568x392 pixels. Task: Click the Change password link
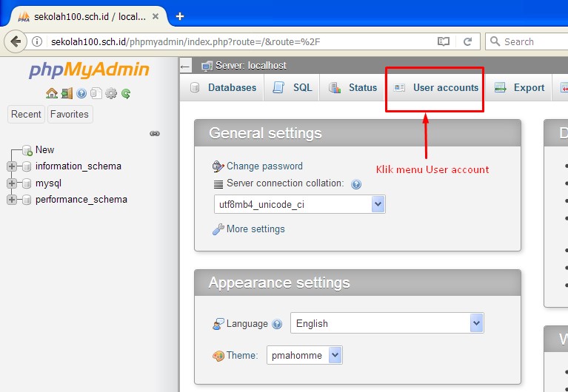[x=264, y=166]
